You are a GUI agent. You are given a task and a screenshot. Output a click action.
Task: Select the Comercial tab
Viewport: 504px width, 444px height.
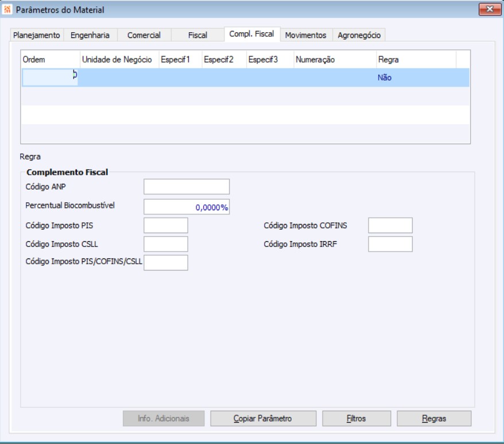pyautogui.click(x=144, y=35)
